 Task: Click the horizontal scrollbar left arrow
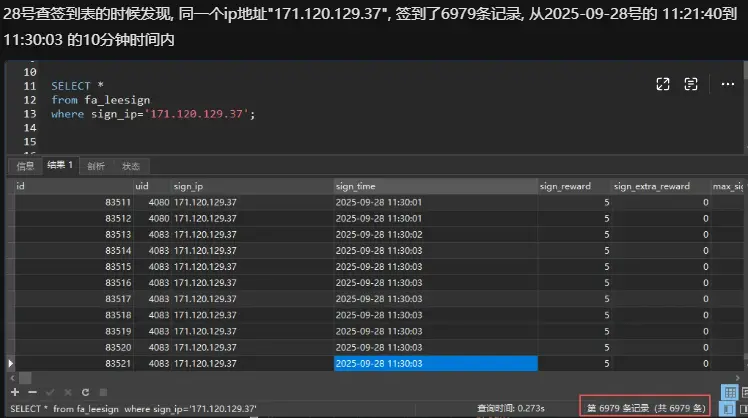point(12,378)
